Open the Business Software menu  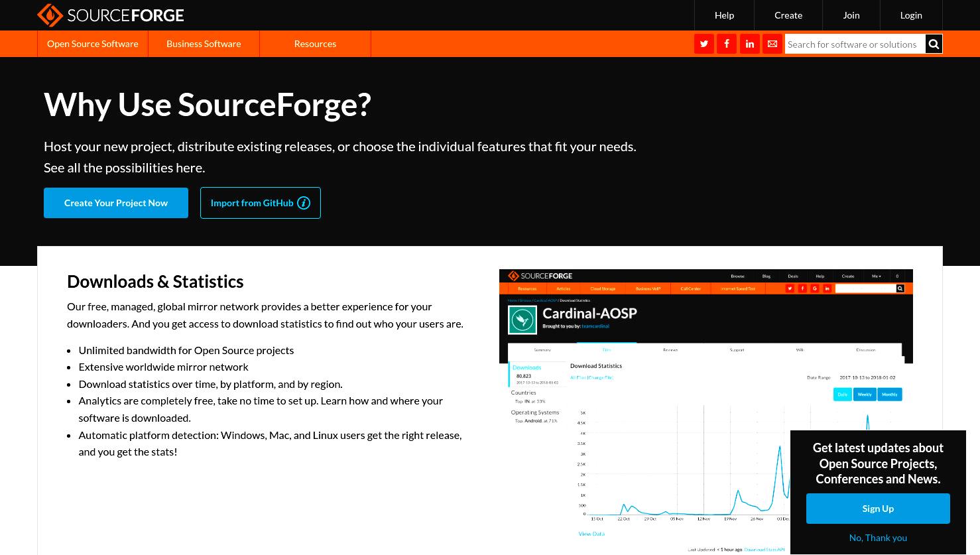[204, 44]
